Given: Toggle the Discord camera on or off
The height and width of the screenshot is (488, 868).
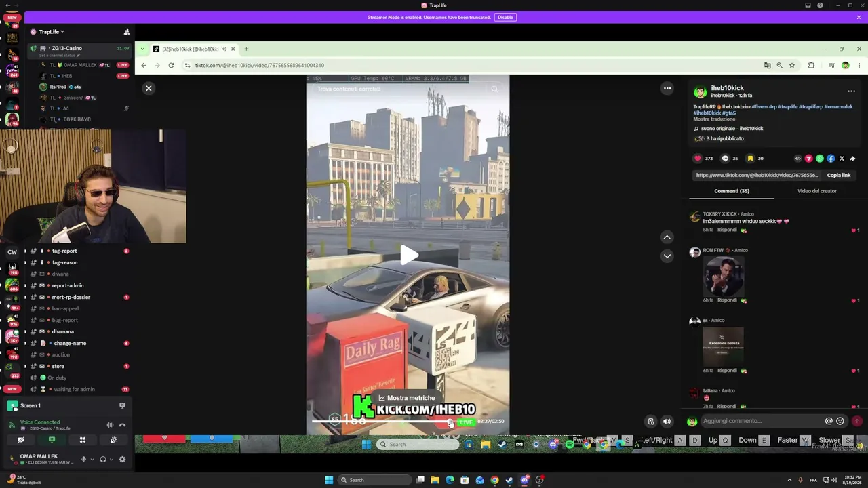Looking at the screenshot, I should (x=21, y=440).
